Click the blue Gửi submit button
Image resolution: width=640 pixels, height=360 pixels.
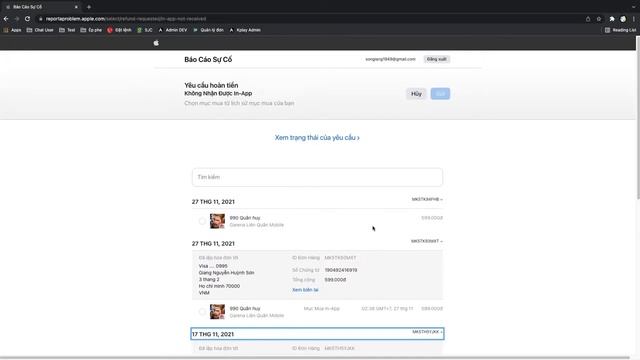tap(440, 94)
